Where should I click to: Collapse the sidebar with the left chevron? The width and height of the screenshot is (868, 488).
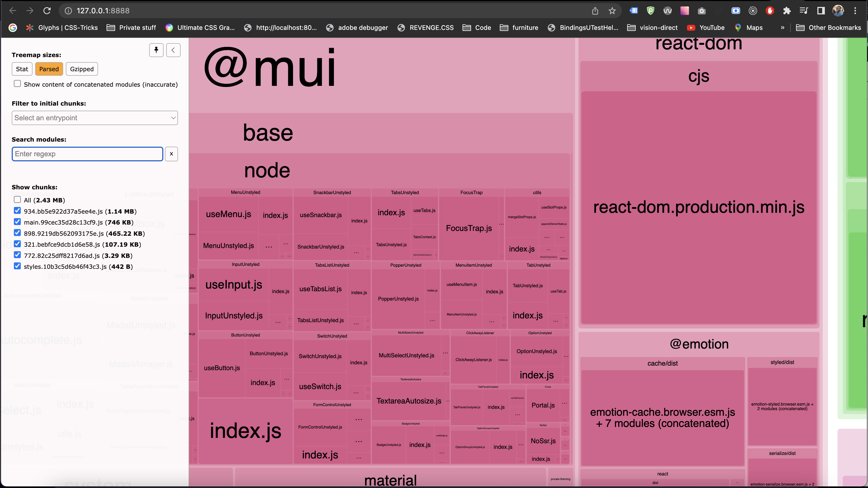point(173,50)
